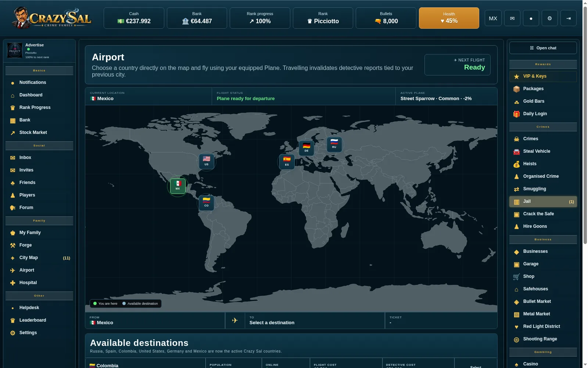Viewport: 588px width, 368px height.
Task: Click the Crazy Sal logo
Action: (x=51, y=18)
